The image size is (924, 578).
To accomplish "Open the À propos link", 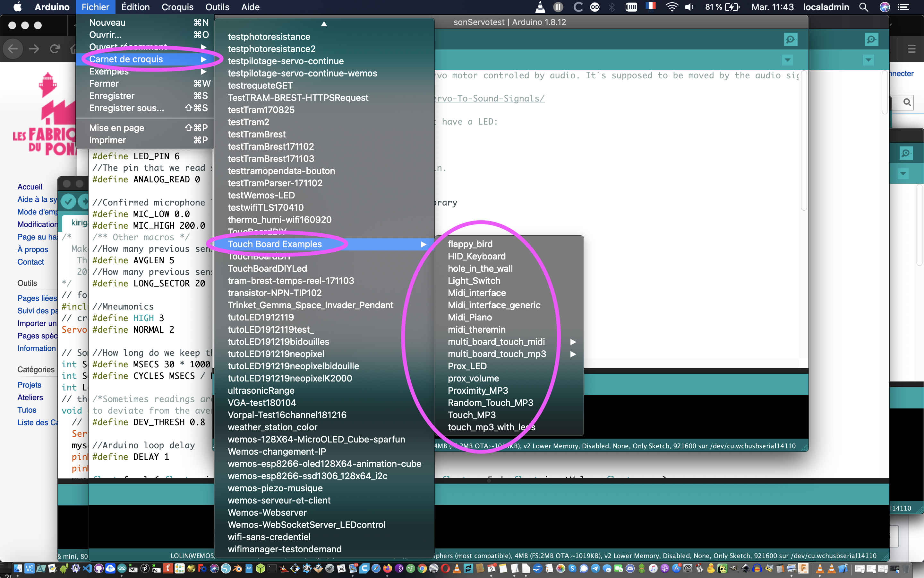I will click(32, 249).
